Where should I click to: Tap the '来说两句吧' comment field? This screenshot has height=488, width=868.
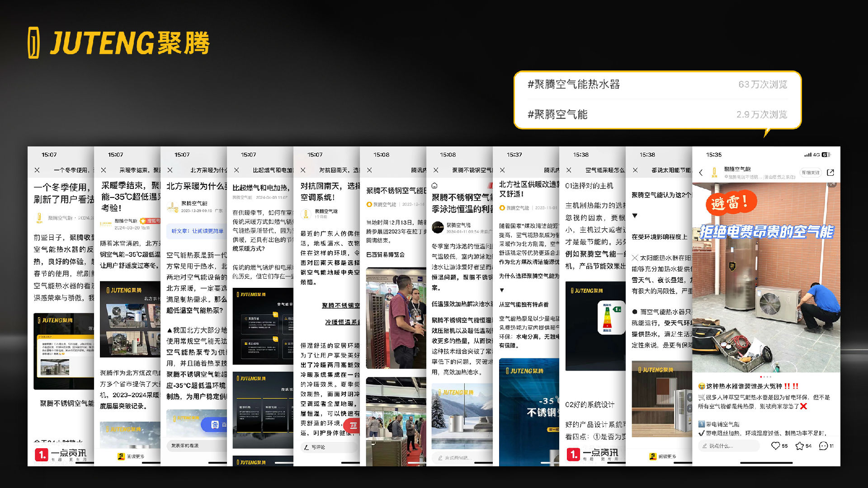[x=461, y=458]
